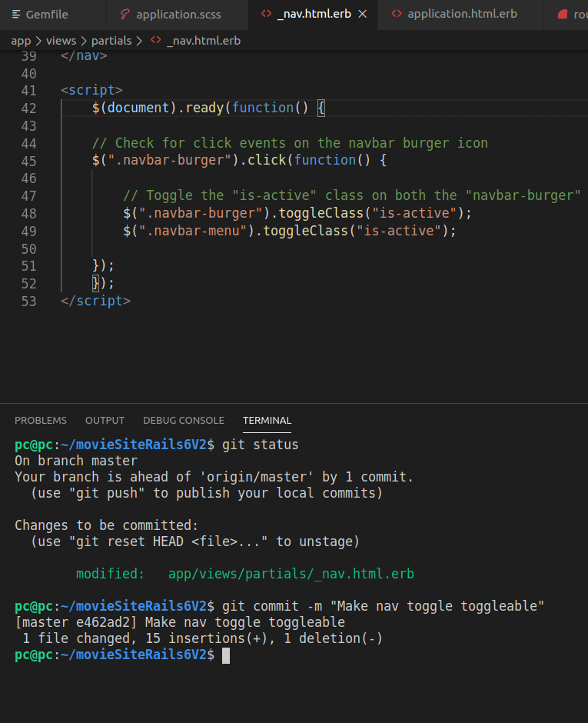The width and height of the screenshot is (588, 723).
Task: Click 'Your branch is ahead of' output line
Action: 214,477
